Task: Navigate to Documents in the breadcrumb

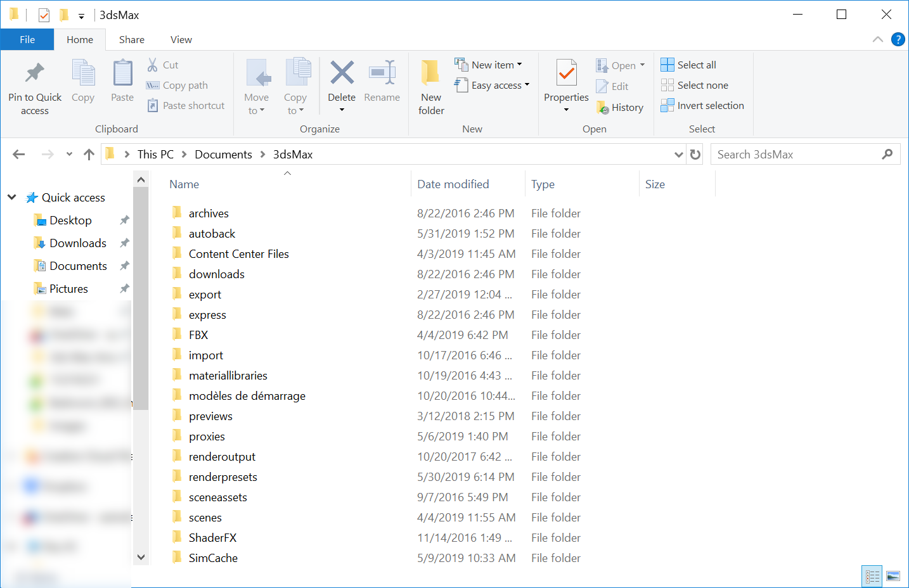Action: click(x=223, y=154)
